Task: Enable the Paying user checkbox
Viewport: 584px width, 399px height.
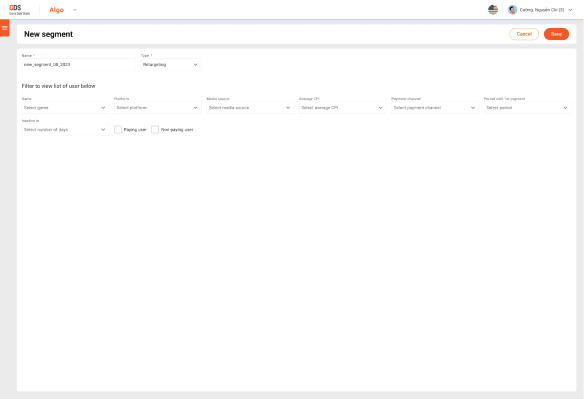Action: point(118,130)
